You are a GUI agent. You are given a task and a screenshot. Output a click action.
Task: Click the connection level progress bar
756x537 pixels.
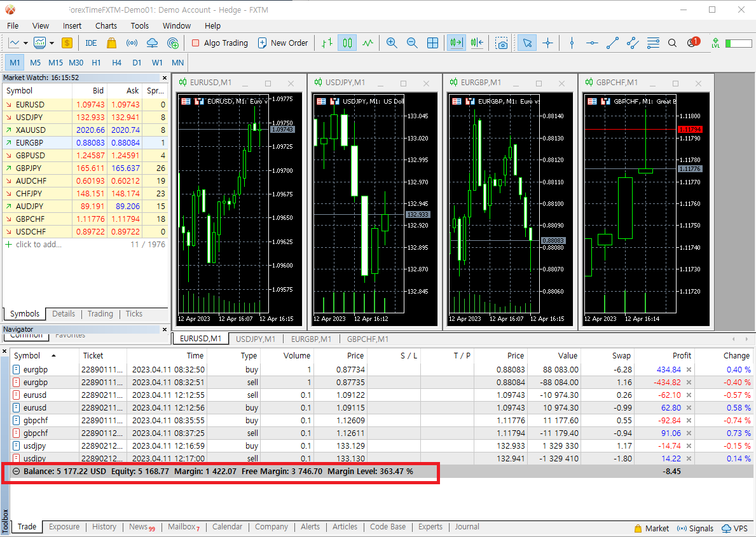pyautogui.click(x=739, y=43)
